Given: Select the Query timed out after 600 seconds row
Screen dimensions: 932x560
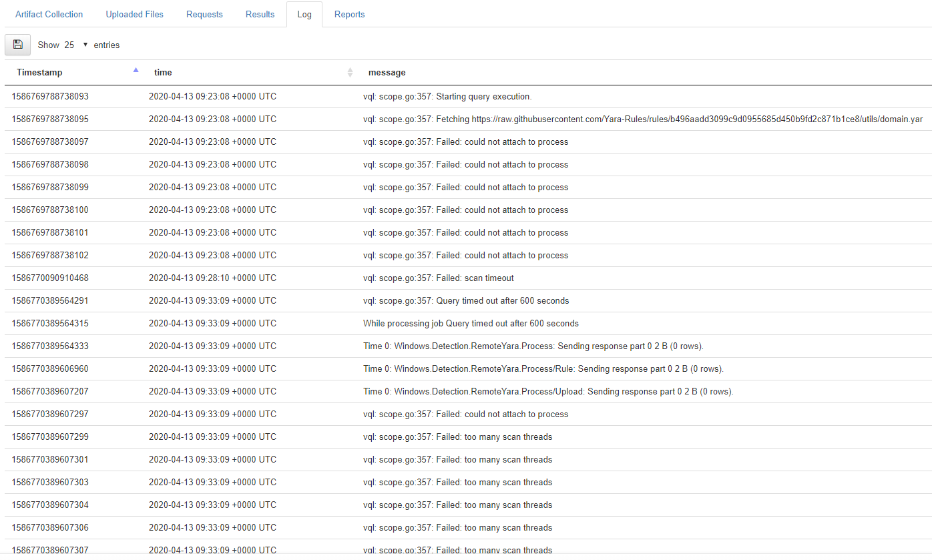Looking at the screenshot, I should click(467, 300).
